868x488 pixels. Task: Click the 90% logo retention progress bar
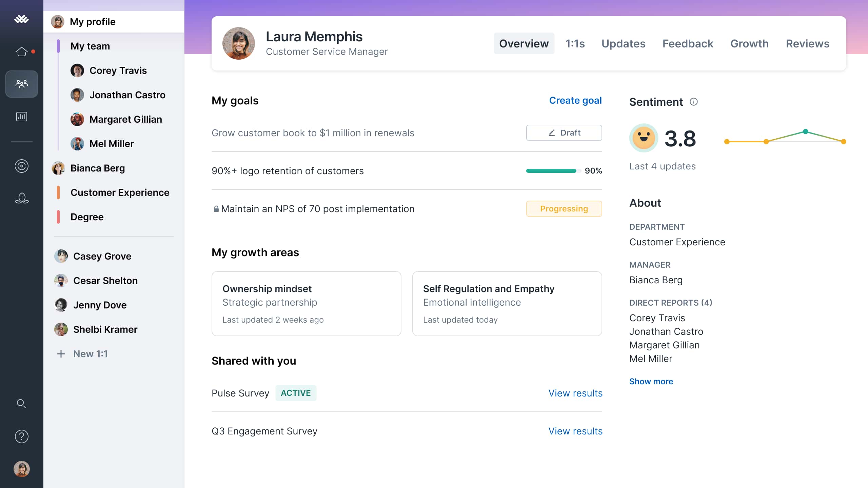click(552, 171)
